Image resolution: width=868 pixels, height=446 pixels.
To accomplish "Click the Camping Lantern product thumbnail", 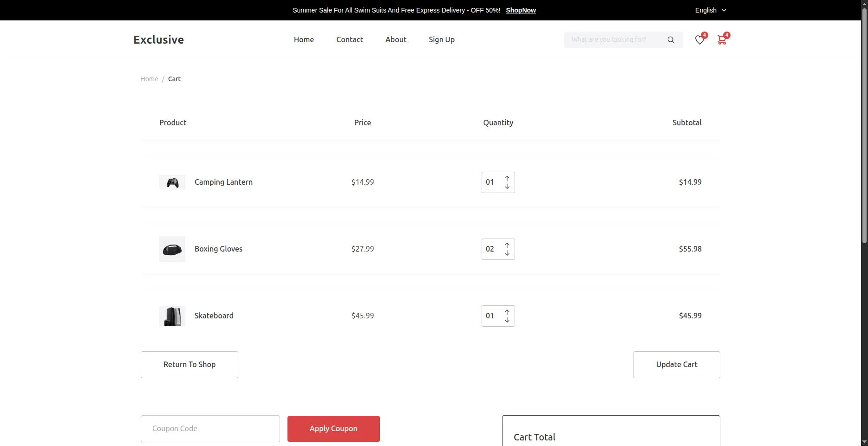I will point(172,182).
